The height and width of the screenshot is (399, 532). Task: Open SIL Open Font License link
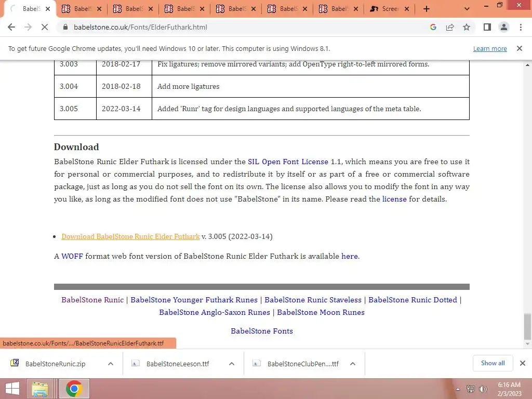288,162
